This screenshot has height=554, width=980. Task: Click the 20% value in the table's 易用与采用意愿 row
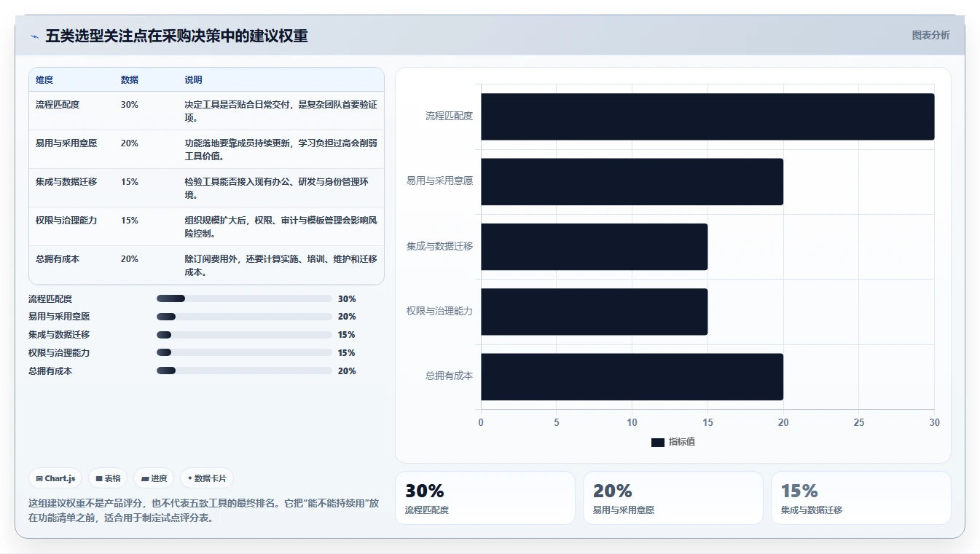(x=130, y=143)
